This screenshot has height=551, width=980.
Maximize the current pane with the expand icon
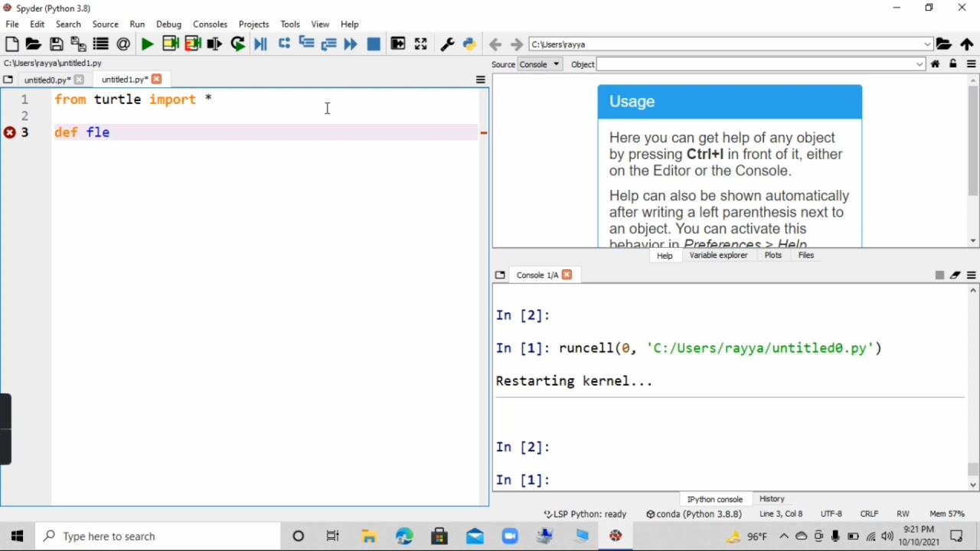point(420,44)
